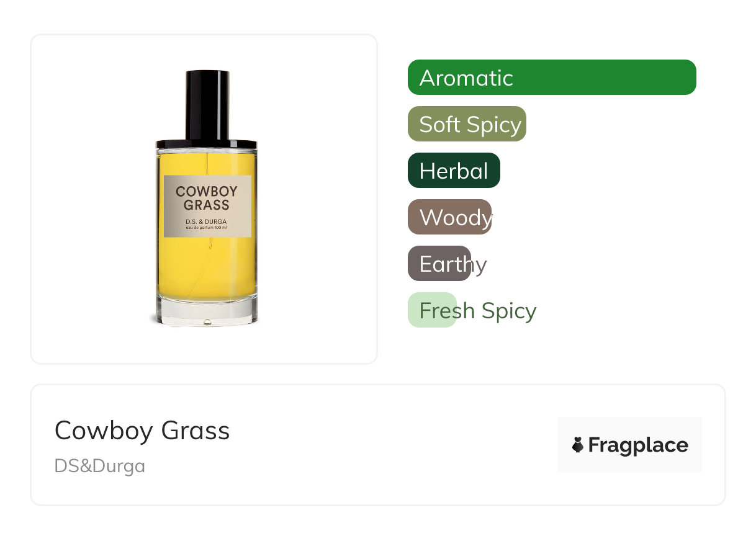Click the Cowboy Grass bottle label
The width and height of the screenshot is (756, 536).
(207, 206)
